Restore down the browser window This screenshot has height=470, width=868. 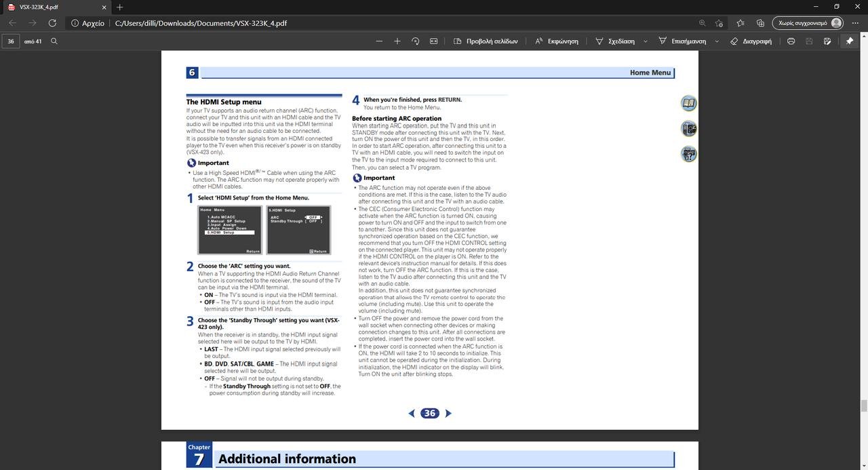pyautogui.click(x=836, y=7)
